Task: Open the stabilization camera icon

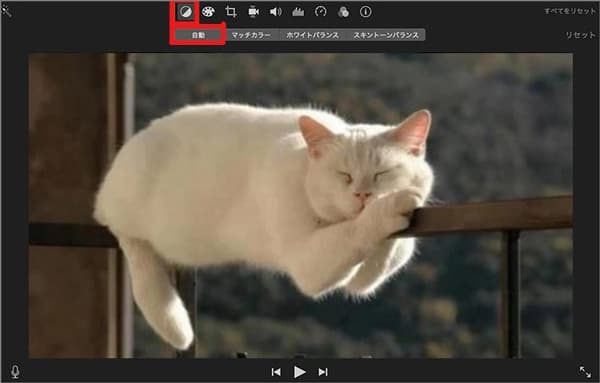Action: coord(253,12)
